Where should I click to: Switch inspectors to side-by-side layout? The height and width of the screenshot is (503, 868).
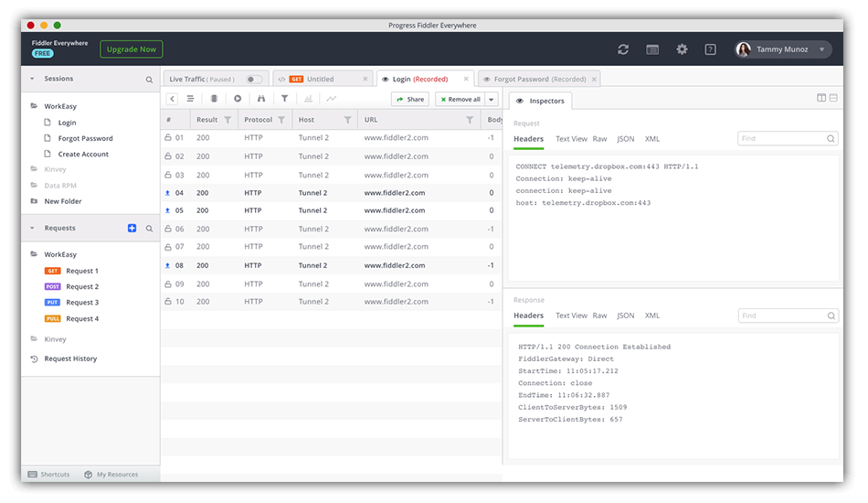(821, 98)
